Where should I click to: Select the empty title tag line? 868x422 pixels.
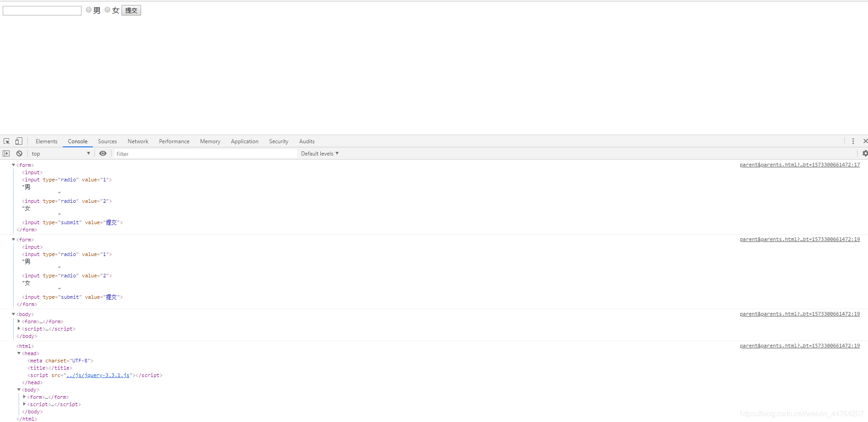click(x=50, y=368)
